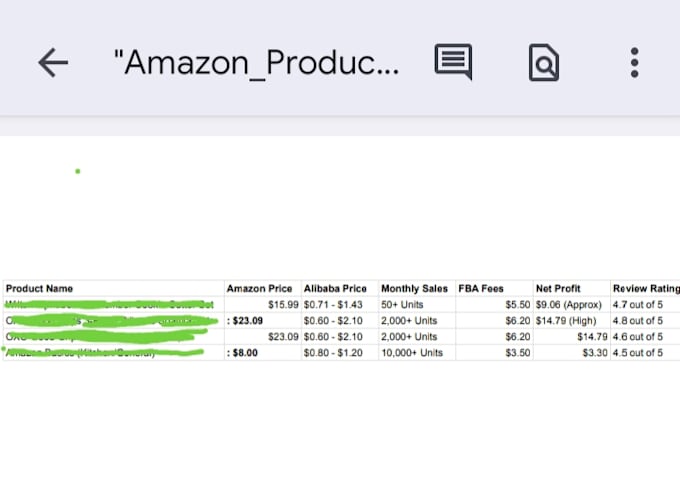
Task: Click the $9.06 (Approx) cell
Action: (x=572, y=305)
